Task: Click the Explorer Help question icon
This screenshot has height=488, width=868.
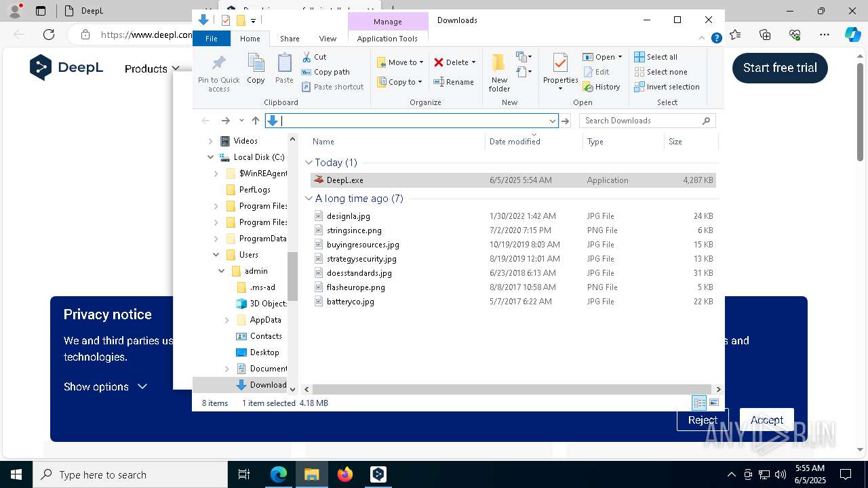Action: pos(716,38)
